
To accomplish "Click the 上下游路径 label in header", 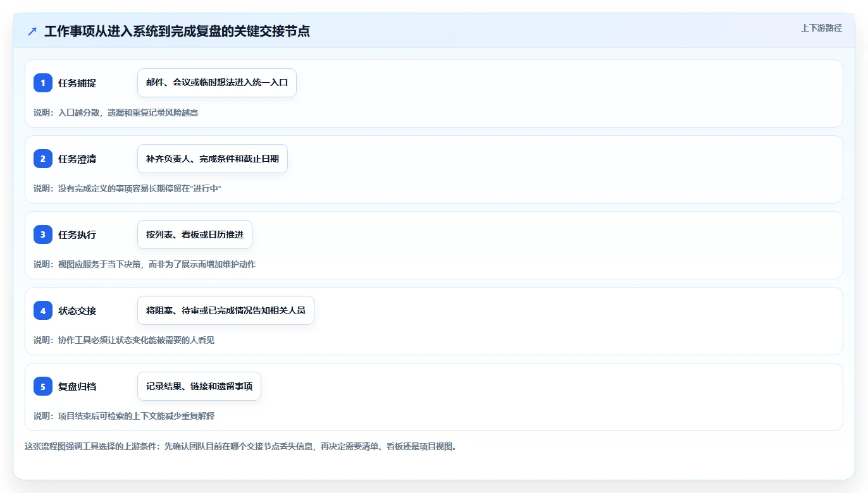I will click(821, 28).
